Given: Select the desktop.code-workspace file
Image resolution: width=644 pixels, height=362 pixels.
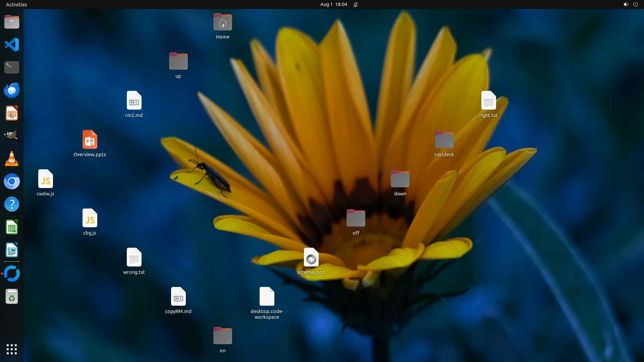Looking at the screenshot, I should pyautogui.click(x=267, y=297).
